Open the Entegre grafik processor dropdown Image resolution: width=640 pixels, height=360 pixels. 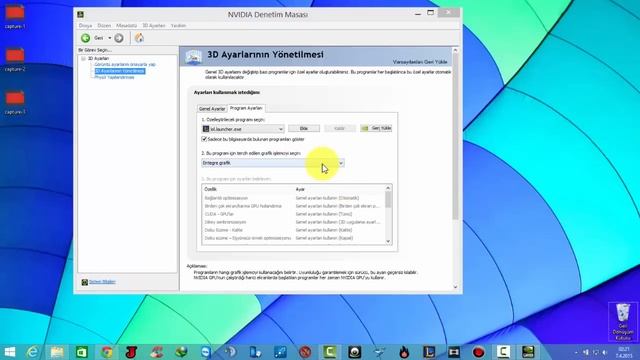273,163
